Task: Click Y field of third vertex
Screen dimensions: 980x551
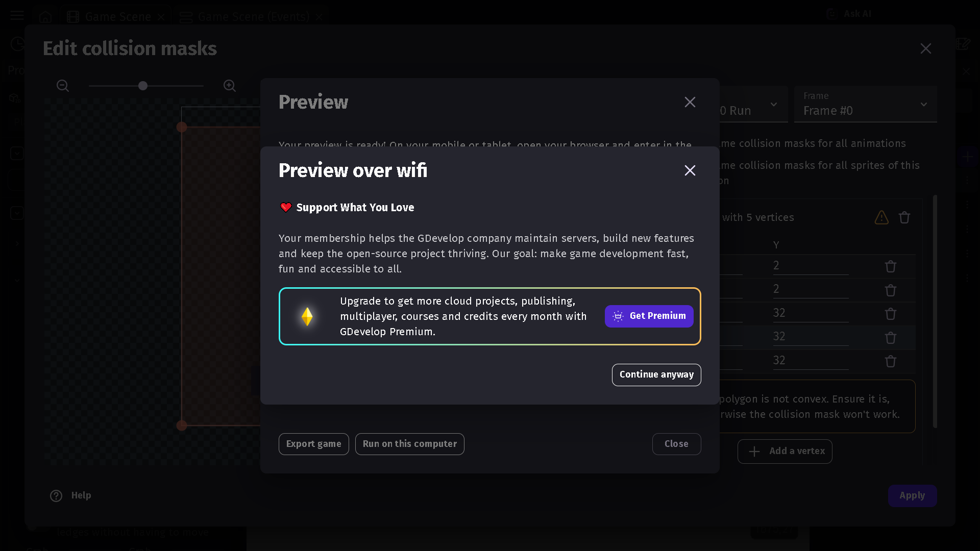Action: (811, 313)
